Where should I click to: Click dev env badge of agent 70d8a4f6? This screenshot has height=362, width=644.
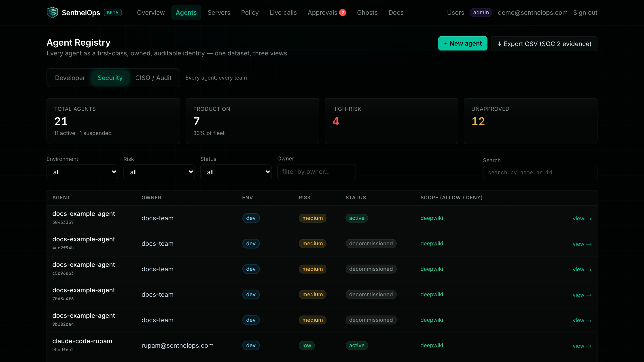click(x=251, y=295)
